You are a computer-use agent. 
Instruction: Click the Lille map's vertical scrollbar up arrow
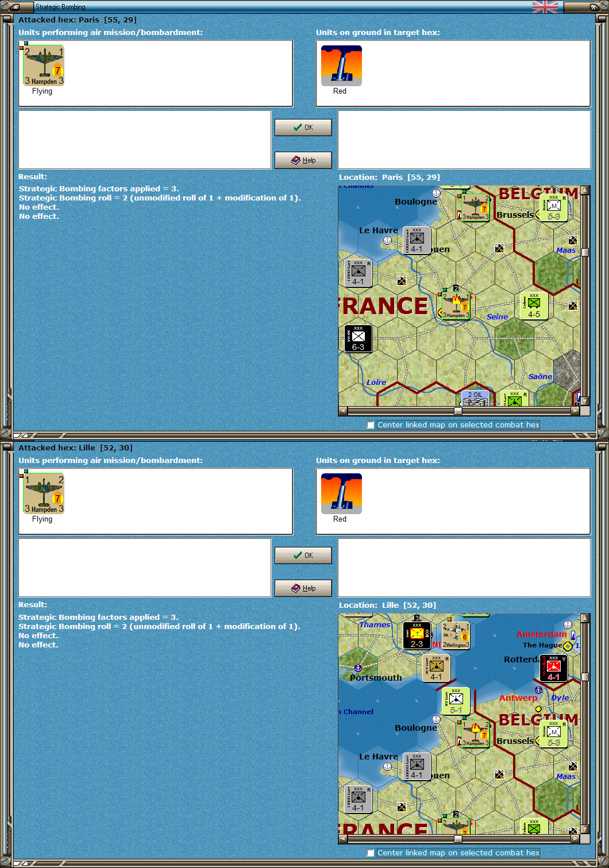[x=585, y=618]
